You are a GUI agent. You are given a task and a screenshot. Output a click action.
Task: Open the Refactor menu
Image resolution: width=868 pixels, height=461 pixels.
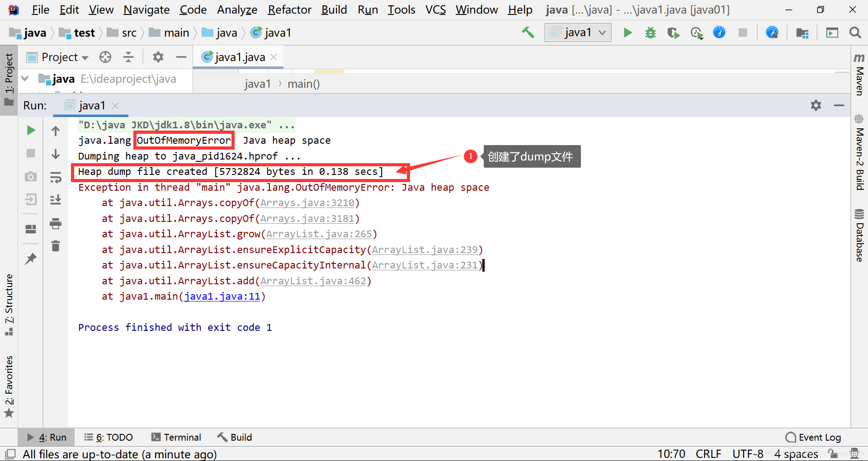pyautogui.click(x=289, y=9)
